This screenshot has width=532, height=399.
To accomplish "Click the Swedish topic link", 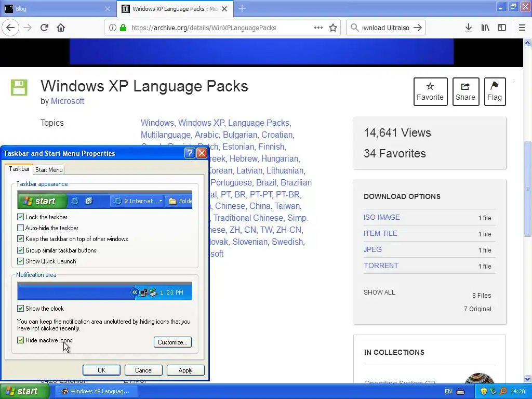I will point(287,242).
